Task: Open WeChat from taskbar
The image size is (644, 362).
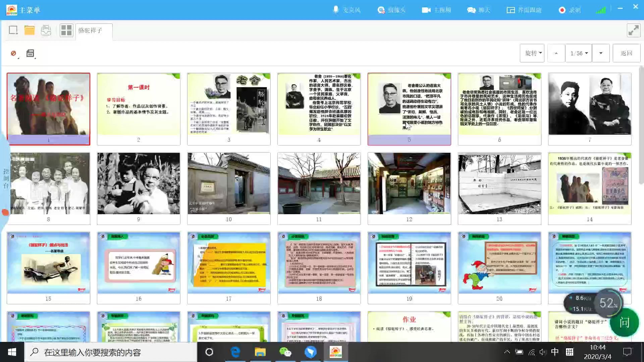Action: (x=285, y=352)
